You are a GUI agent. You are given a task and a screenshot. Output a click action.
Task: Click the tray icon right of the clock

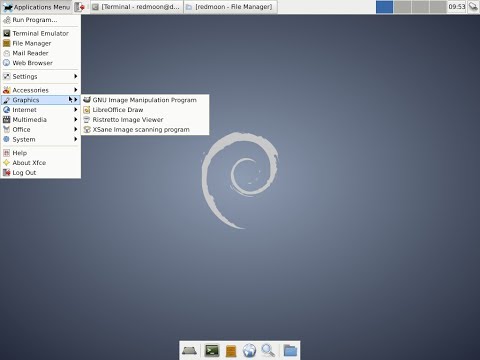coord(473,7)
